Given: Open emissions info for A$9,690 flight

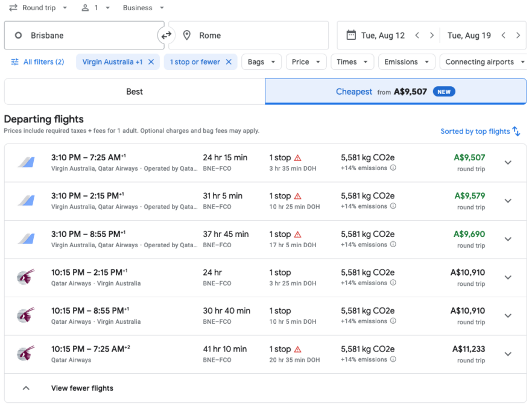Looking at the screenshot, I should pyautogui.click(x=393, y=244).
